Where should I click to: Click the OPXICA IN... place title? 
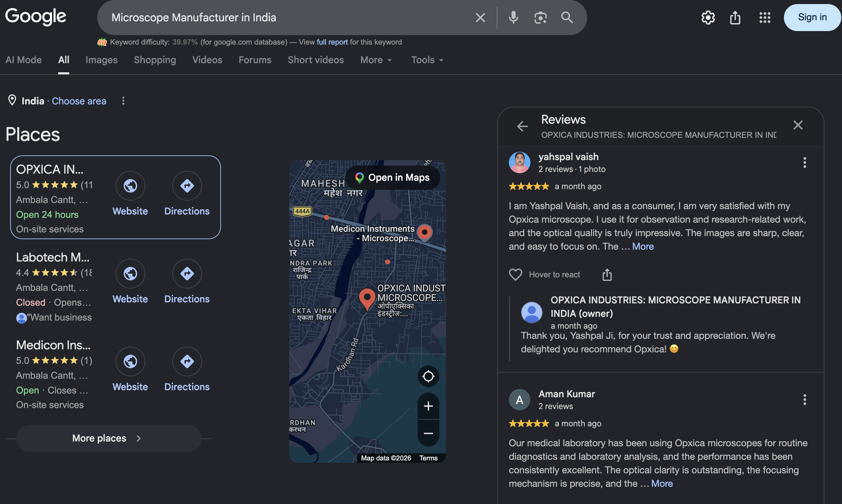[x=50, y=170]
